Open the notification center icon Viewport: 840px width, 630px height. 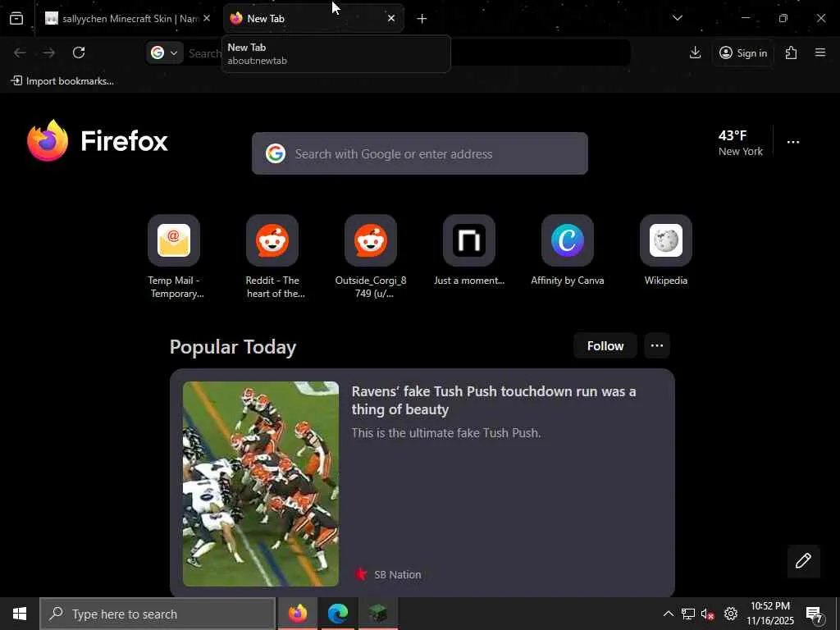point(815,614)
